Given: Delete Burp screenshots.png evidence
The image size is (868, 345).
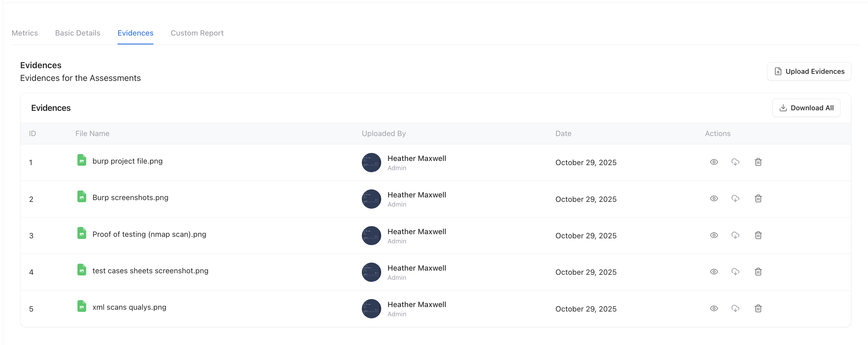Looking at the screenshot, I should 758,199.
